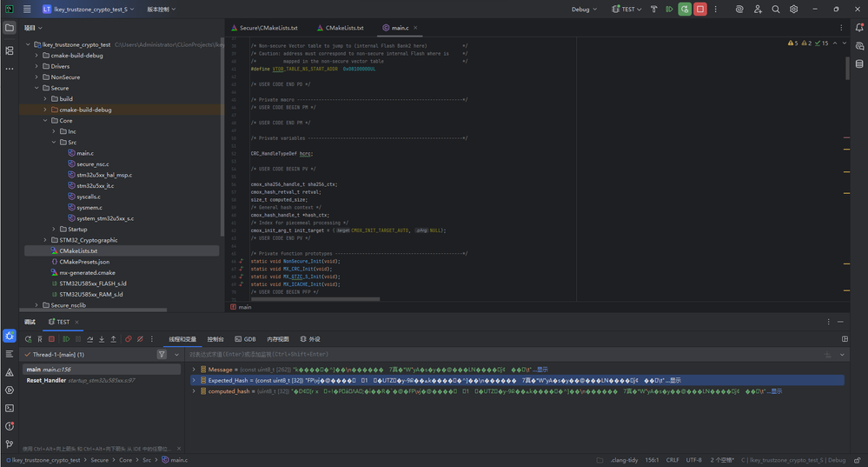868x467 pixels.
Task: Expand the Drivers folder in project tree
Action: [36, 66]
